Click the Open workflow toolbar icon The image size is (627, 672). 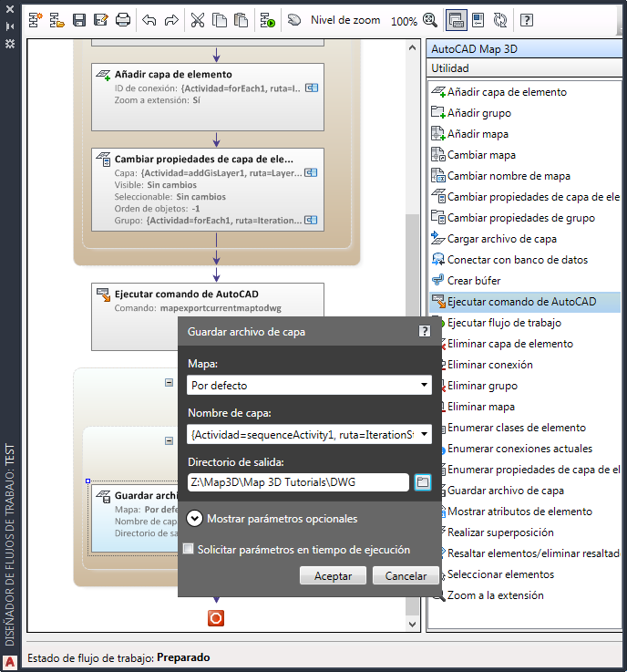coord(57,20)
